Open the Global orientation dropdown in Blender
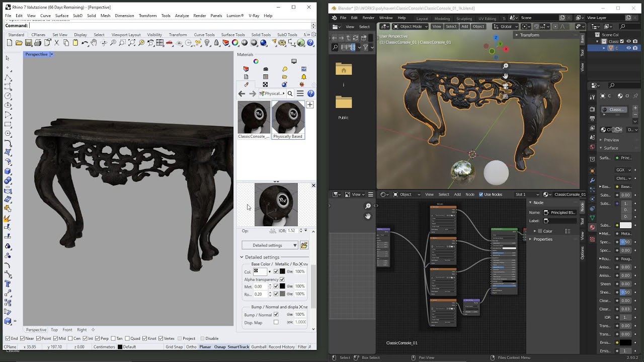644x362 pixels. [x=505, y=27]
